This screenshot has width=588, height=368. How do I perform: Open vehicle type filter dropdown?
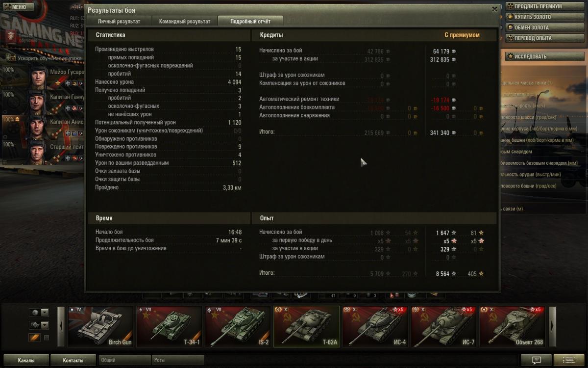click(x=39, y=325)
